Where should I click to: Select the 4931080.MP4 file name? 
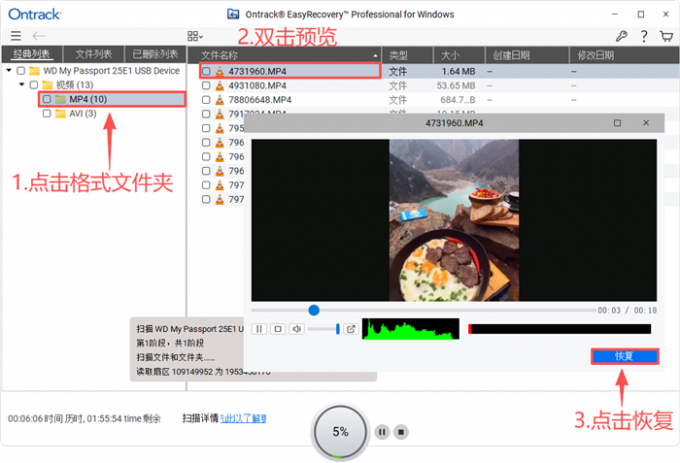[x=257, y=85]
